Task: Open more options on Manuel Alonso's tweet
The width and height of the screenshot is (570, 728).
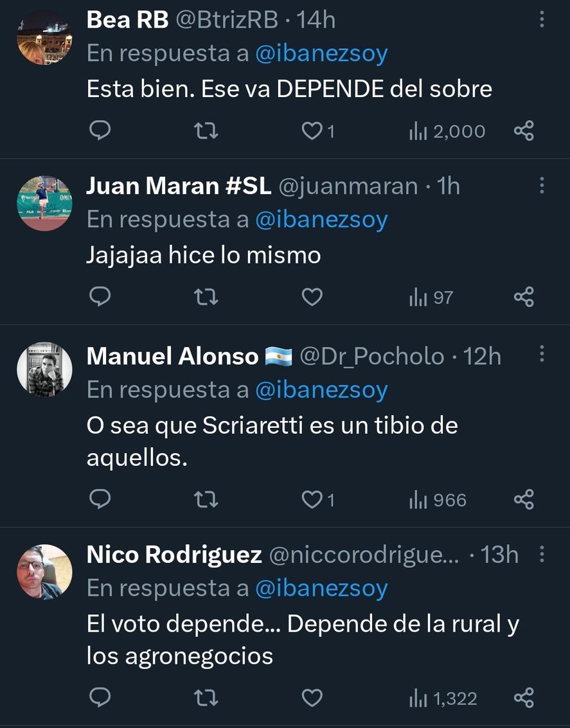Action: 542,354
